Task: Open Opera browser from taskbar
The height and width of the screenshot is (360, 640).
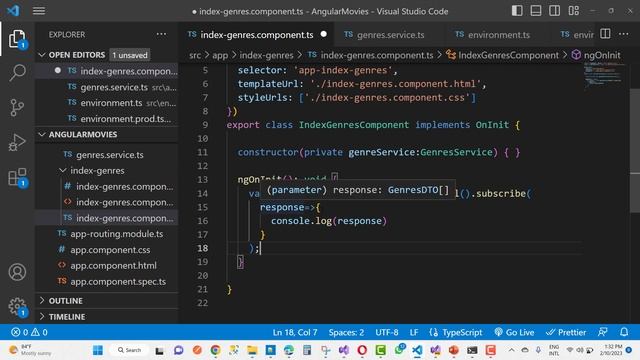Action: coord(362,350)
